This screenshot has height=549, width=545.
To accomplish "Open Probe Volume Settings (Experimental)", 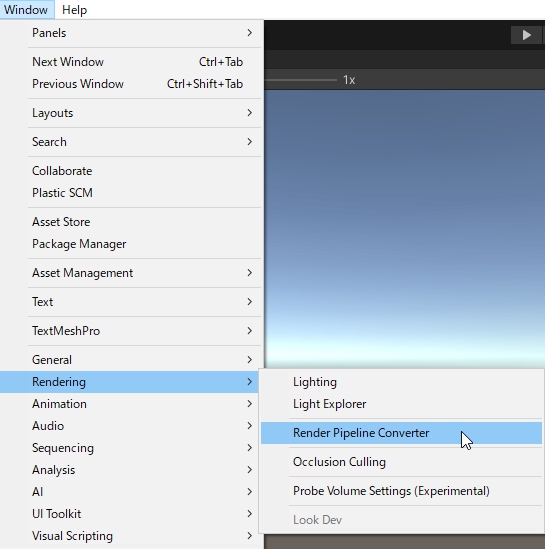I will click(401, 491).
